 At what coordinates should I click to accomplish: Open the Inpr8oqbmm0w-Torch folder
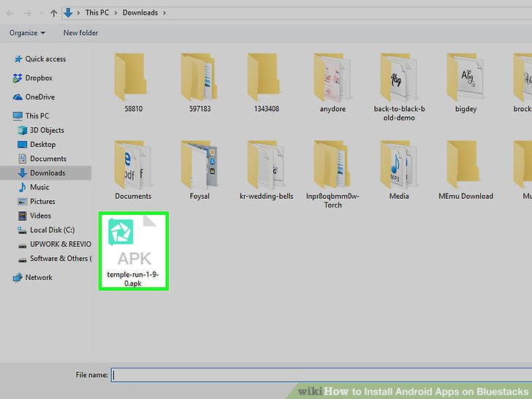(x=332, y=164)
